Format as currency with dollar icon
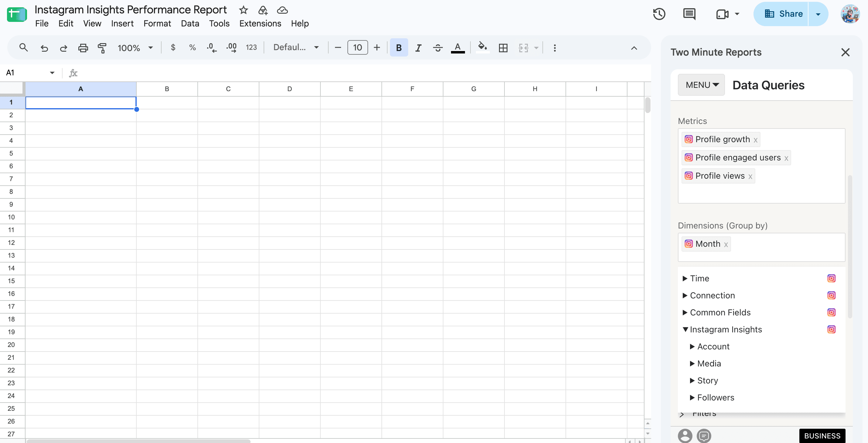The height and width of the screenshot is (443, 868). click(x=173, y=47)
